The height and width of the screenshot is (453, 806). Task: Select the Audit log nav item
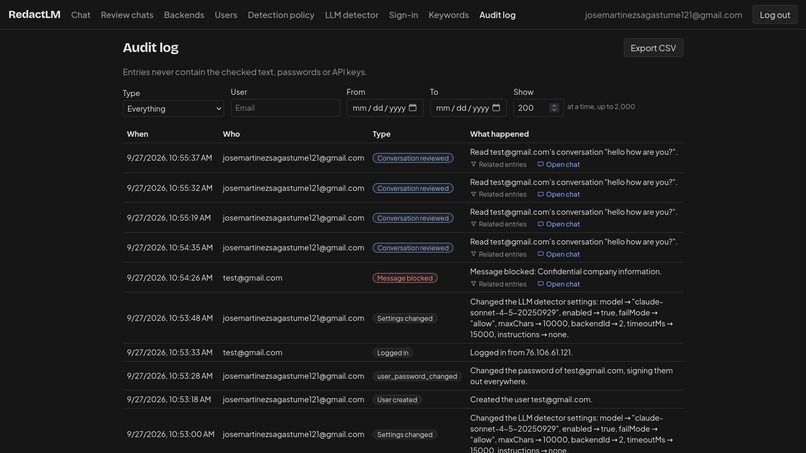coord(497,15)
